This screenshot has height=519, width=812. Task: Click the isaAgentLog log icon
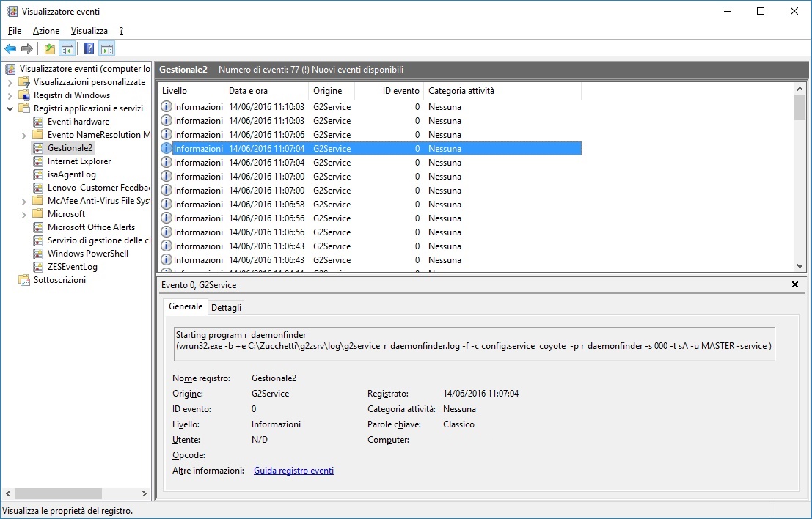point(38,174)
